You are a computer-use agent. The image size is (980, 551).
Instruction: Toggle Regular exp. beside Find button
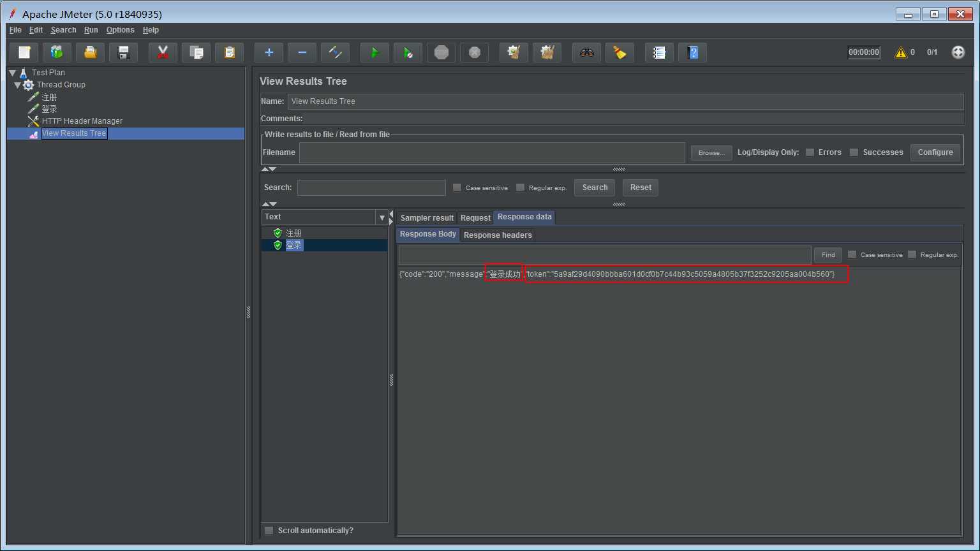(x=912, y=254)
